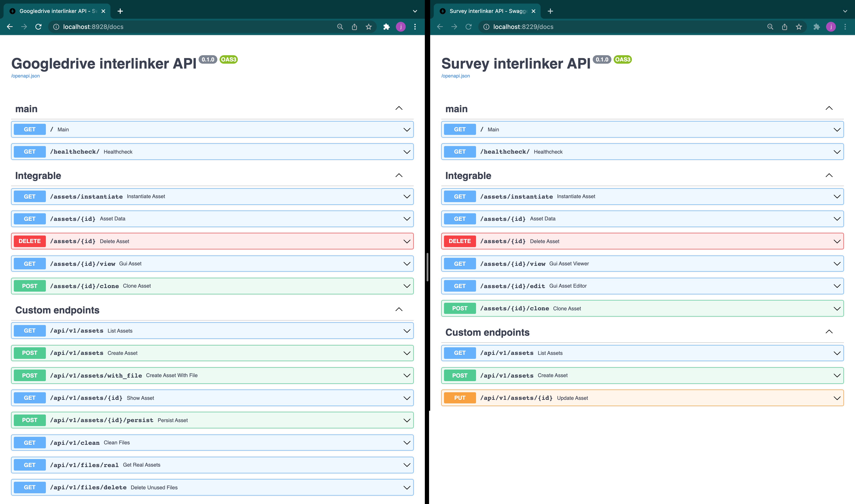
Task: Expand Gui Asset Editor endpoint
Action: pos(642,286)
